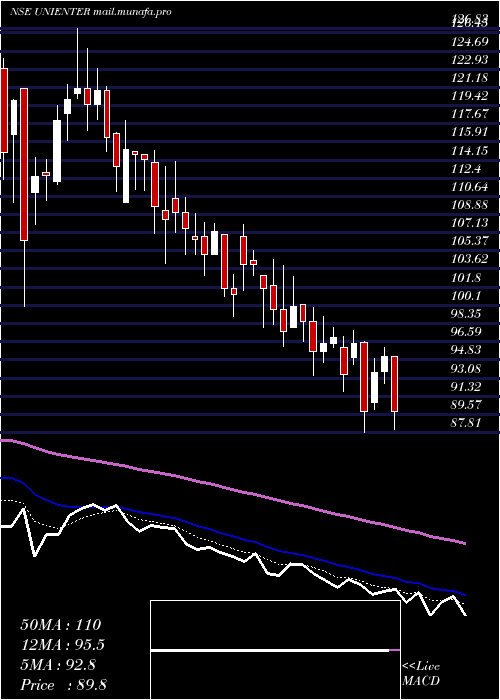The height and width of the screenshot is (700, 500).
Task: Select the 93.08 axis value
Action: coord(466,368)
